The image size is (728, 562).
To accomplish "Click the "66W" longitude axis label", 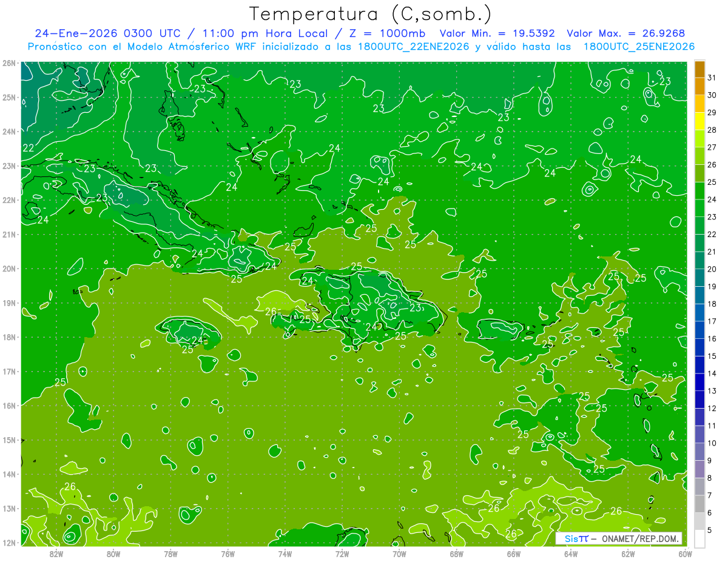I will [x=513, y=554].
